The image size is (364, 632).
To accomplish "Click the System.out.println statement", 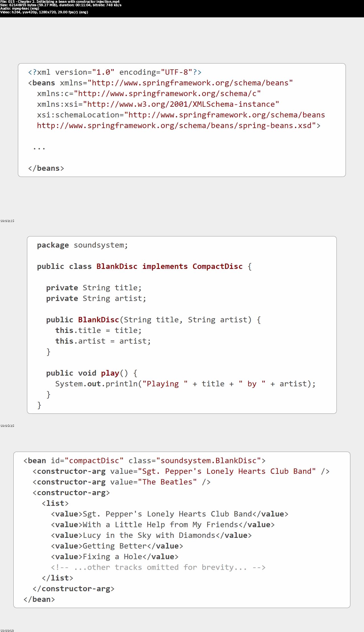I will (x=185, y=384).
